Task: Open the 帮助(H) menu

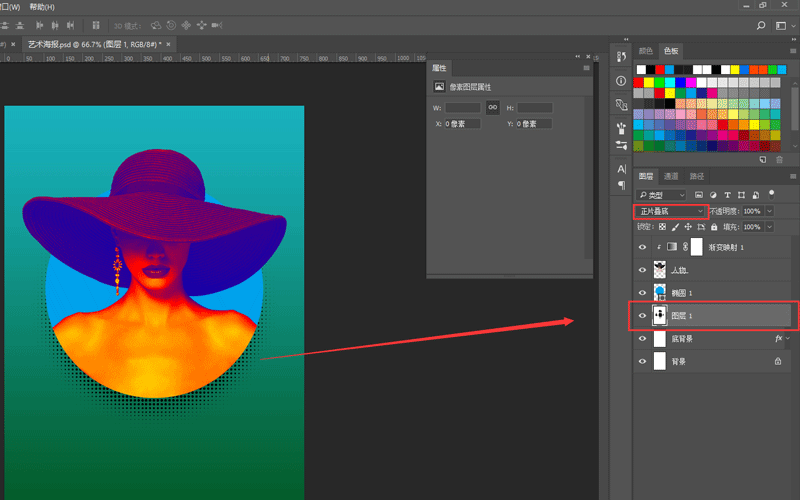Action: [x=42, y=7]
